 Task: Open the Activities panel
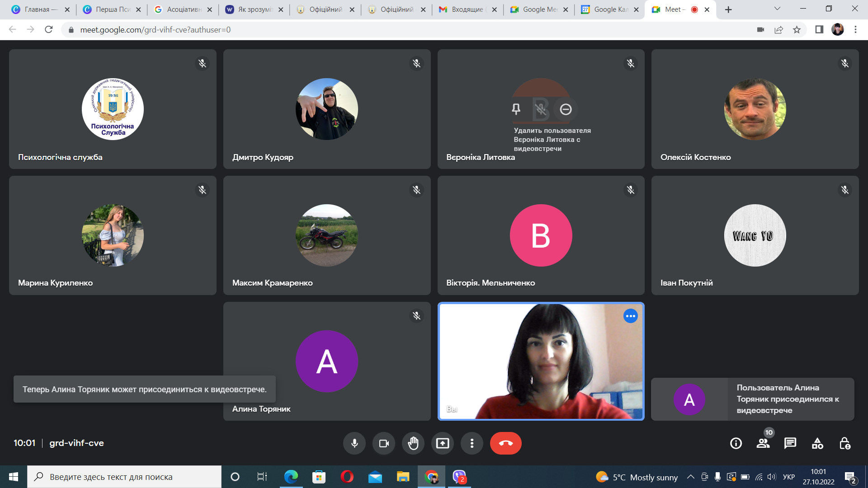click(x=817, y=443)
